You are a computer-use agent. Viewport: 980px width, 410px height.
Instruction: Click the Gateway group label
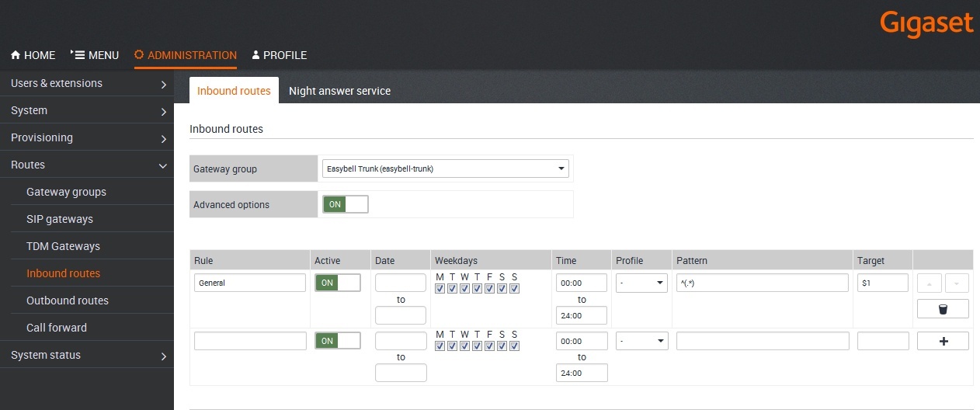tap(225, 169)
